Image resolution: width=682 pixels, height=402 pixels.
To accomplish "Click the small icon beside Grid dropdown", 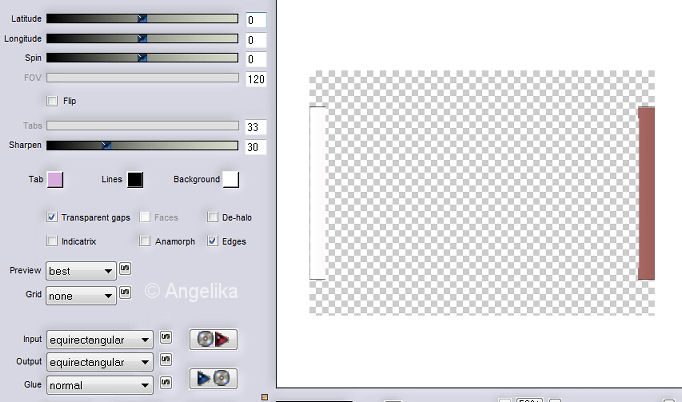I will tap(125, 293).
